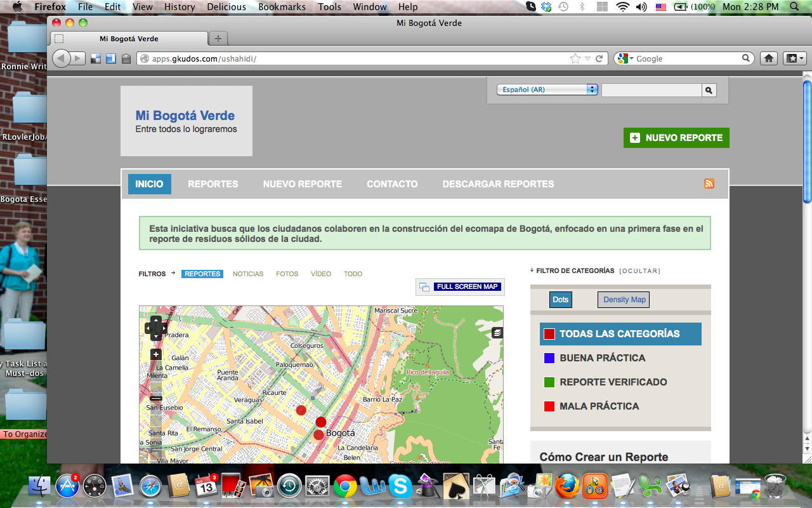Image resolution: width=812 pixels, height=508 pixels.
Task: Open Firefox home page button
Action: (769, 58)
